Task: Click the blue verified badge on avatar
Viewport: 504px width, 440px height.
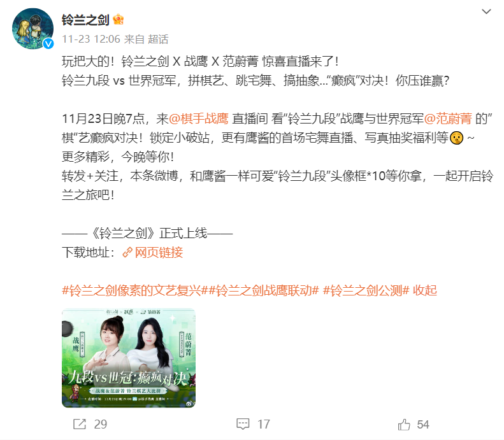Action: click(x=48, y=43)
